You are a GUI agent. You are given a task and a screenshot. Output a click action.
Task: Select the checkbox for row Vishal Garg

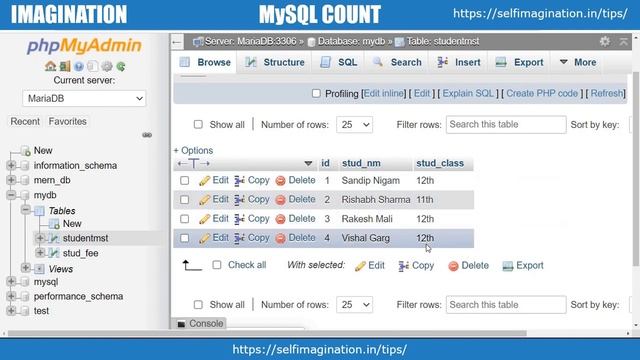[184, 238]
